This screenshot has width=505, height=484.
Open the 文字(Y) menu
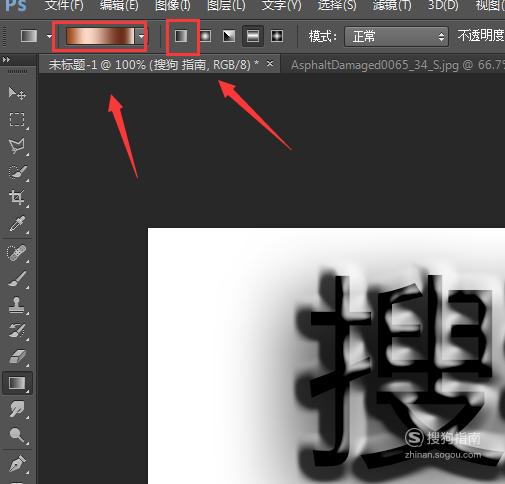281,5
